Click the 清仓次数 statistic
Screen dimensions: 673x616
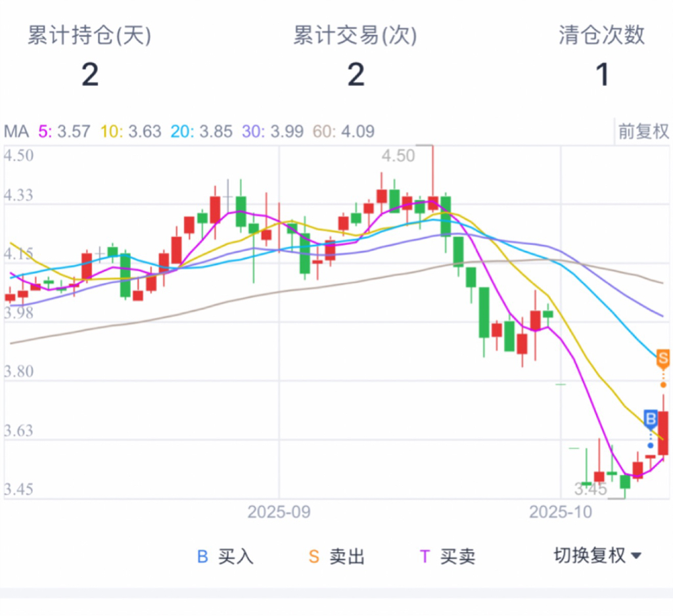tap(602, 56)
